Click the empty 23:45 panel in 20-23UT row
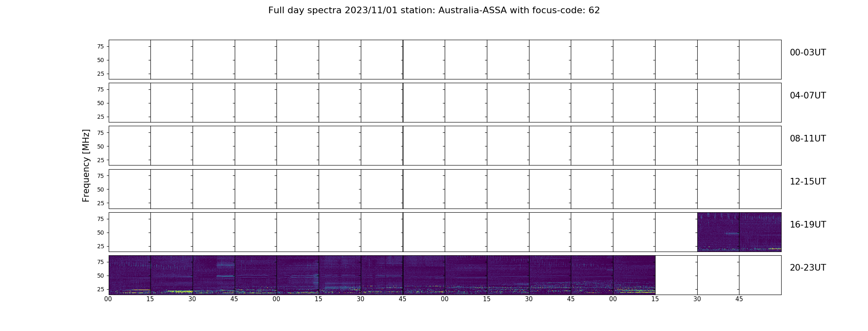Viewport: 868px width, 331px height. [761, 275]
